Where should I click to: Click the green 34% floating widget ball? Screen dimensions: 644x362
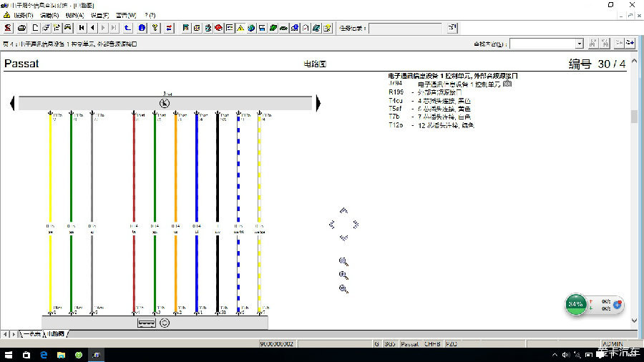[x=575, y=304]
